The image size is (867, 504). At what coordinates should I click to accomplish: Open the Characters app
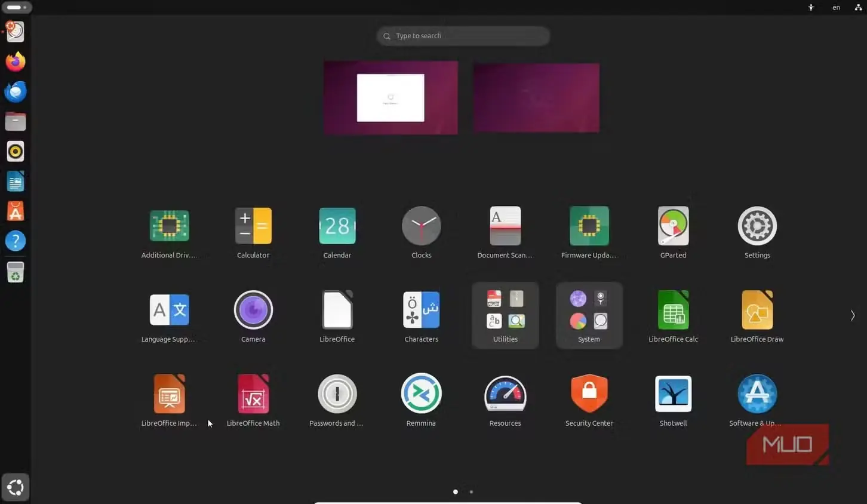pos(422,310)
